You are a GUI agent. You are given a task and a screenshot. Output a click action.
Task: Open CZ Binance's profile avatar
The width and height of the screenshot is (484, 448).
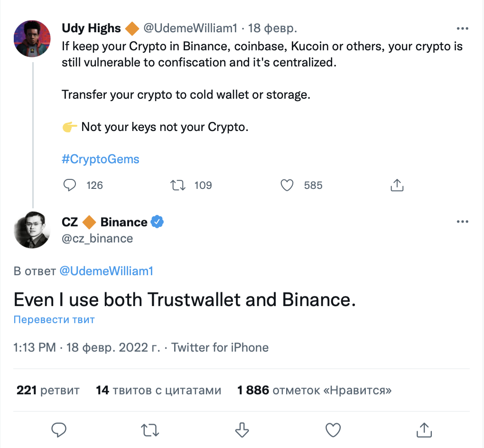[x=32, y=230]
